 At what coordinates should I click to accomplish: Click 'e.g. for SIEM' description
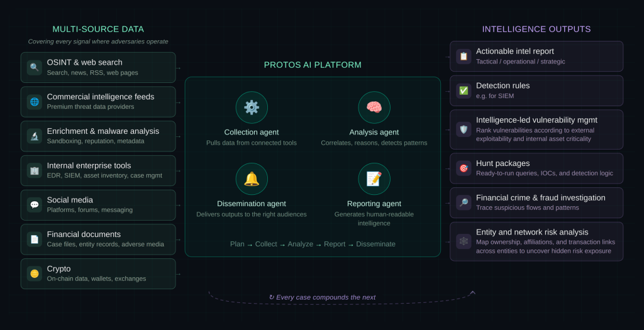[x=495, y=96]
